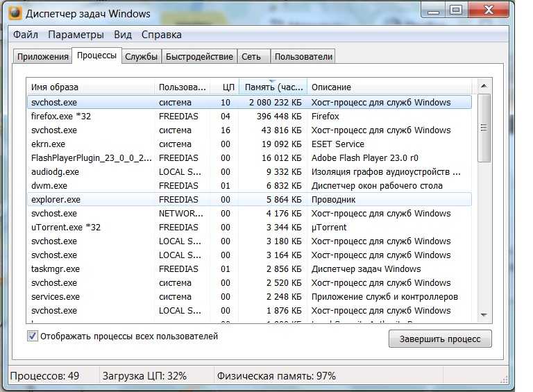This screenshot has width=533, height=392.
Task: Select the ekrn.exe process
Action: (249, 144)
